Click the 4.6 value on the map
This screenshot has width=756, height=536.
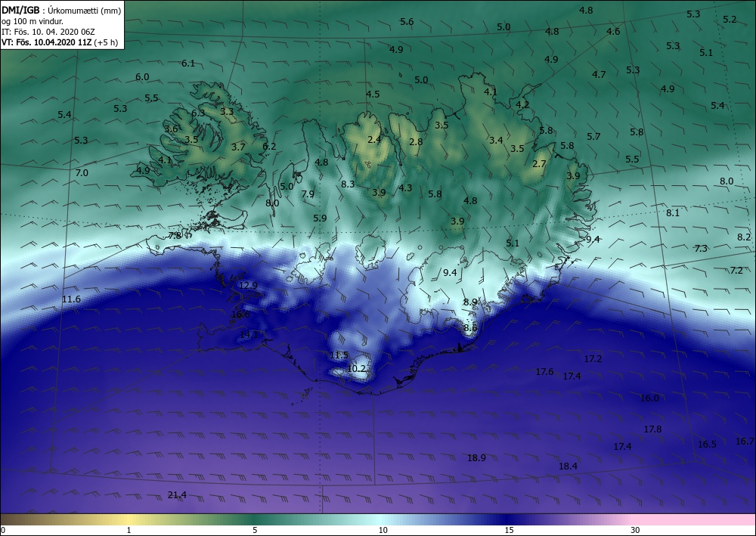(x=613, y=32)
